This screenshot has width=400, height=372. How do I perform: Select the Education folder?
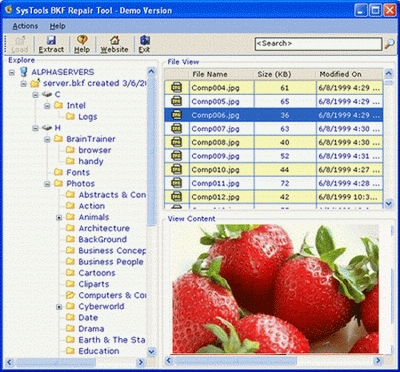pyautogui.click(x=99, y=351)
